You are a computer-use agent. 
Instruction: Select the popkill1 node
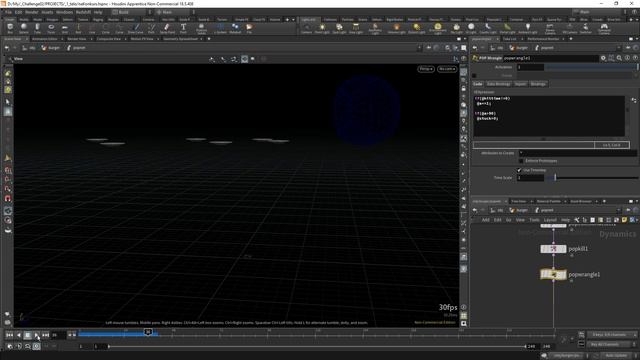click(553, 249)
